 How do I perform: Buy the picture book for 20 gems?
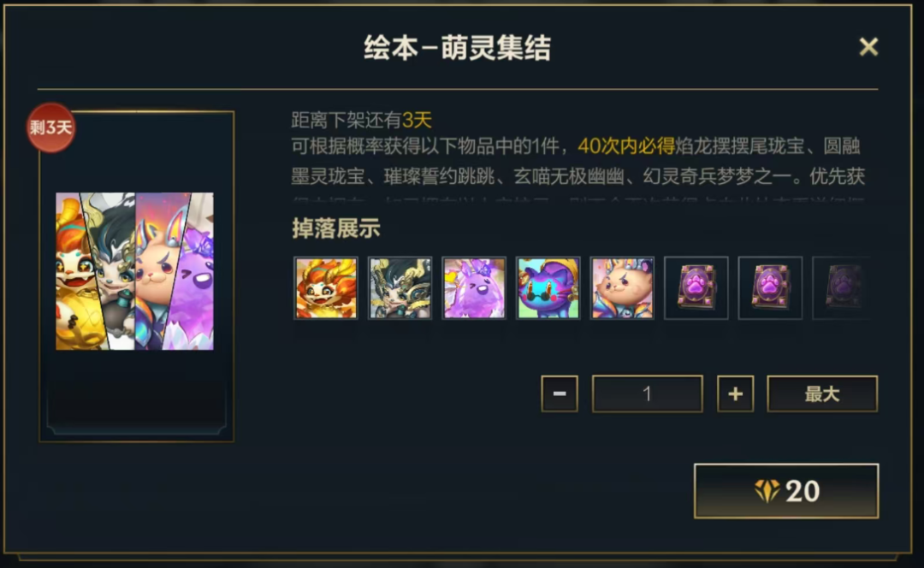coord(786,491)
